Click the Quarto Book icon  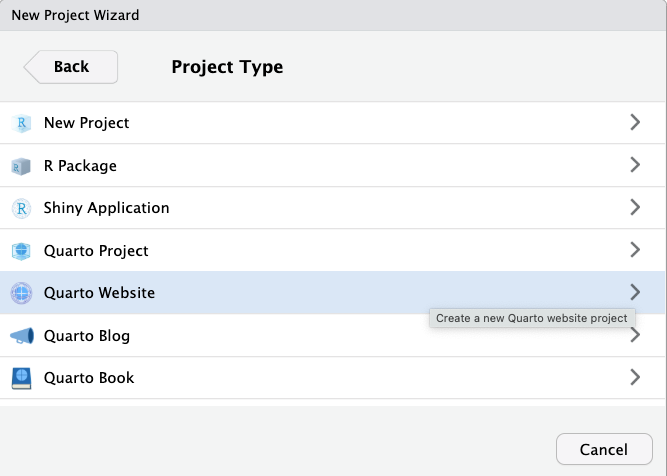21,378
